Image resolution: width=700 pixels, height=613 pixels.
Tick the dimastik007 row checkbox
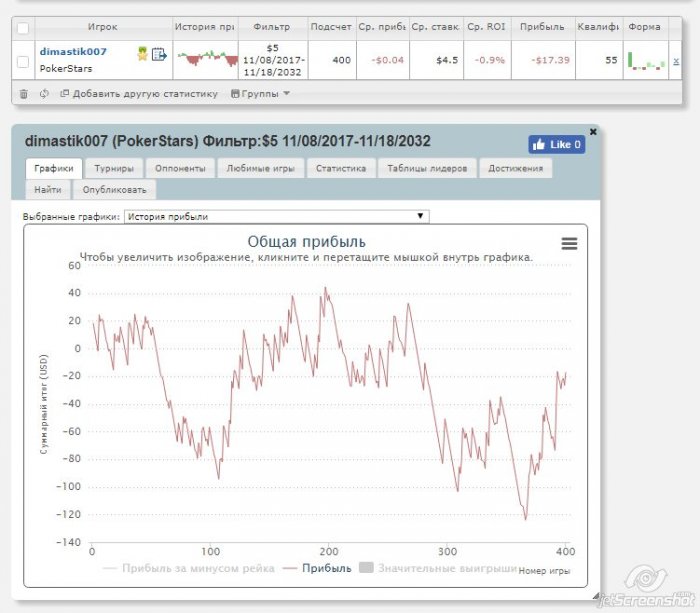(23, 62)
